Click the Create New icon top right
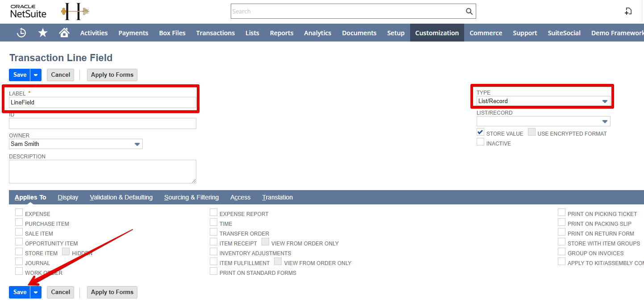This screenshot has width=644, height=303. [x=628, y=11]
